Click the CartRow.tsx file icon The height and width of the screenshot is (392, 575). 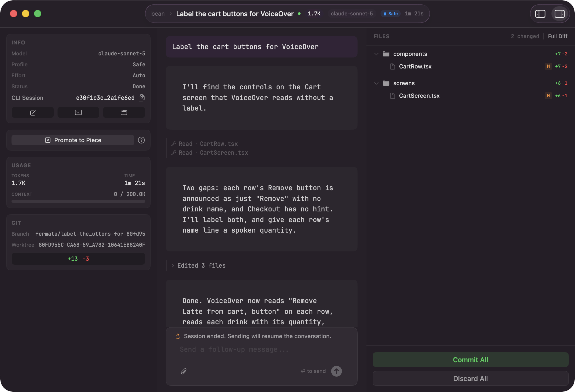click(393, 66)
